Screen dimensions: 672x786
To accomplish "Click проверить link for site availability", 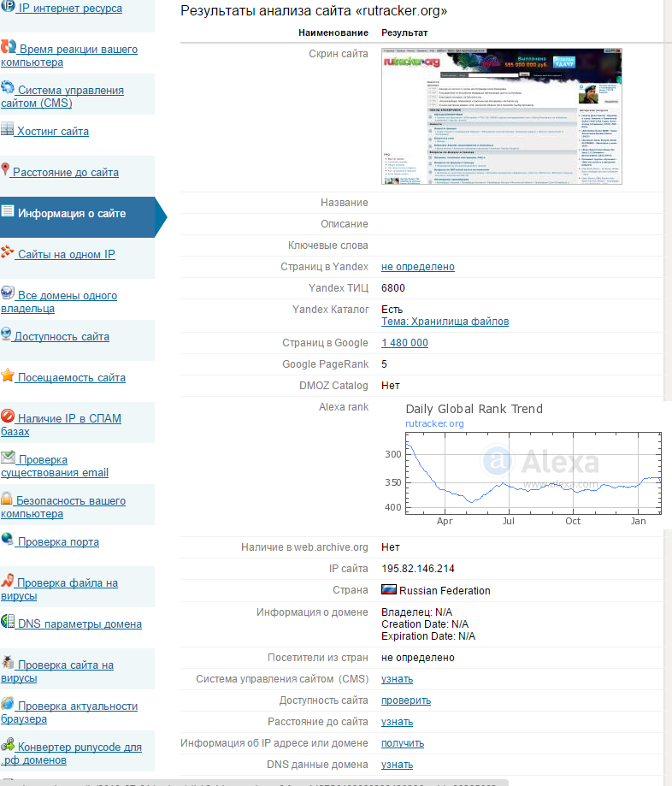I will coord(405,700).
